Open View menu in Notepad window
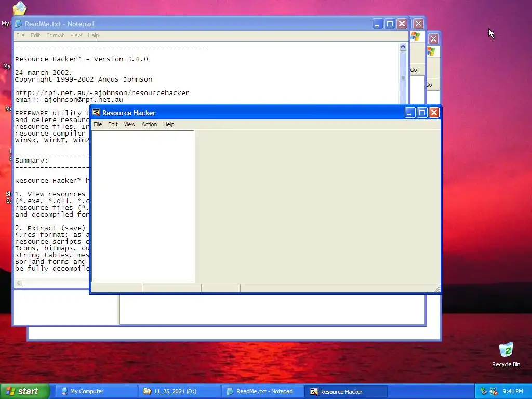The image size is (532, 399). coord(76,35)
